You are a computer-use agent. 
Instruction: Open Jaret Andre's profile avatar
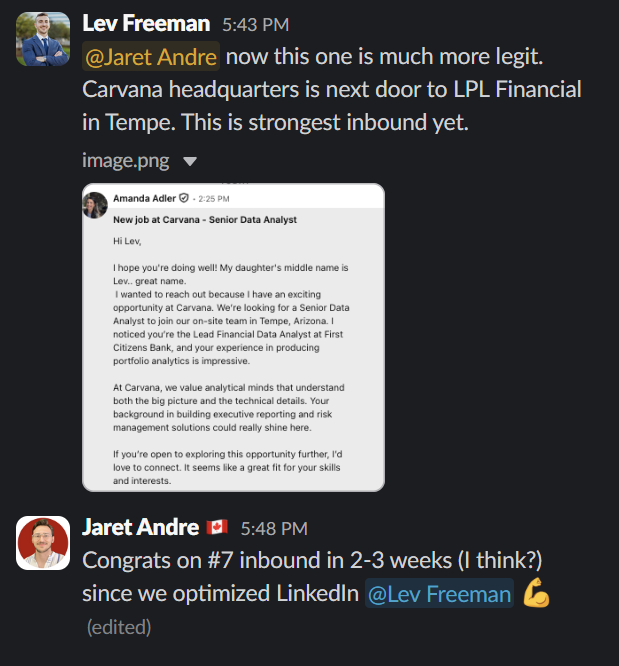pos(43,543)
